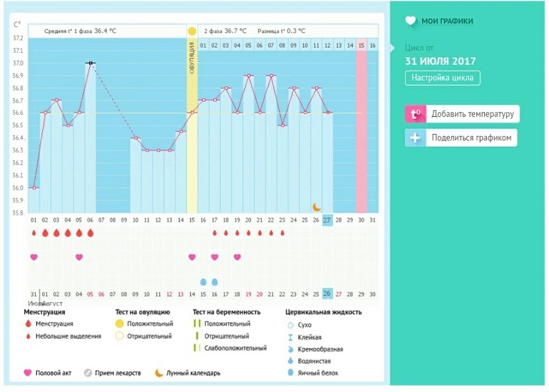549x392 pixels.
Task: Click the Положительный ovulation test yellow circle
Action: click(120, 324)
